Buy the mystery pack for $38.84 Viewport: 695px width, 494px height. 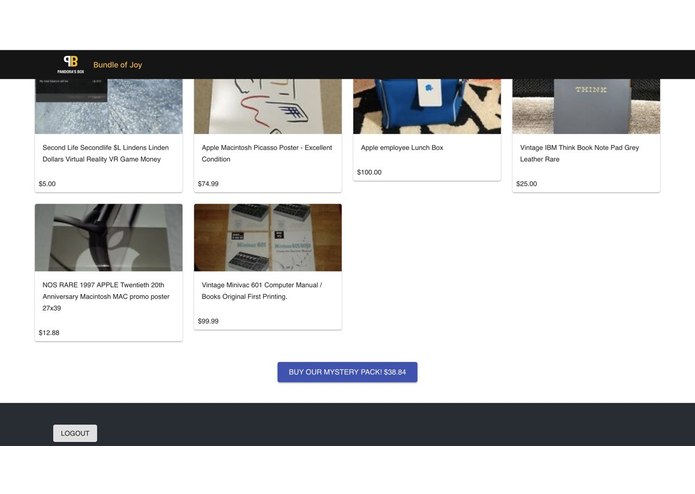click(347, 372)
